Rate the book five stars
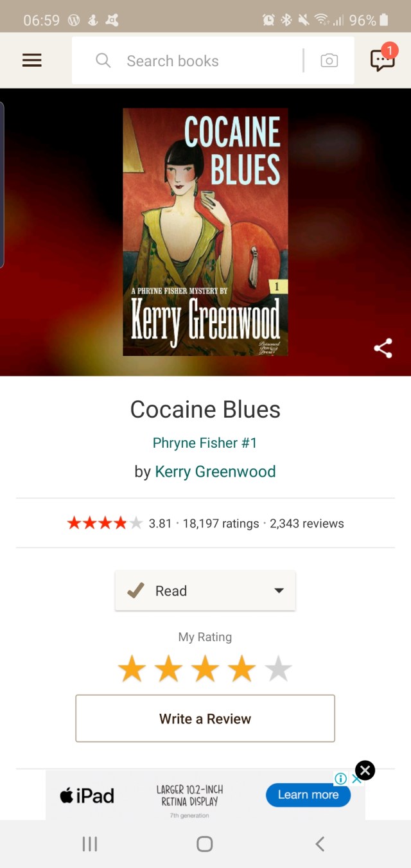The image size is (411, 868). (279, 669)
